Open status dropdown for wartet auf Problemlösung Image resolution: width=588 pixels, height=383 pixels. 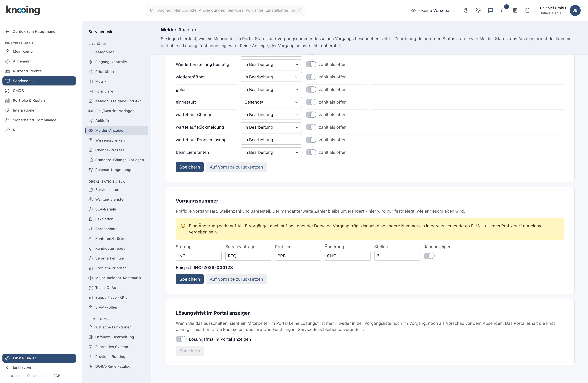point(271,140)
